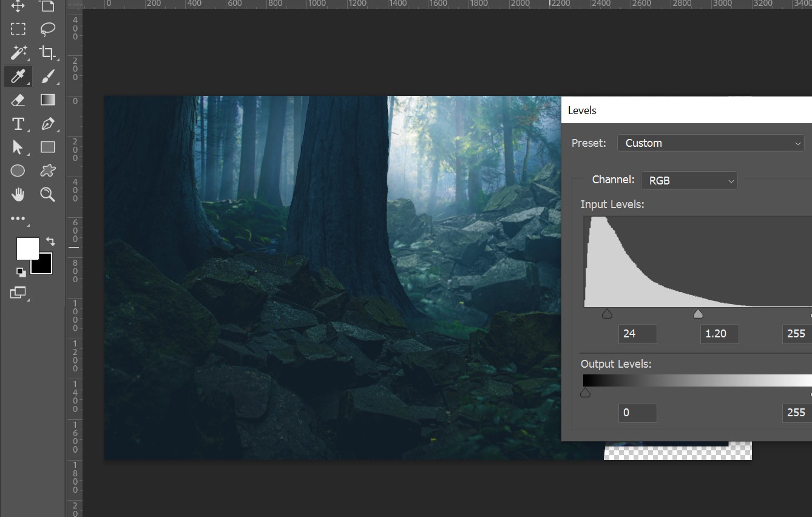Select the Hand tool

point(18,194)
